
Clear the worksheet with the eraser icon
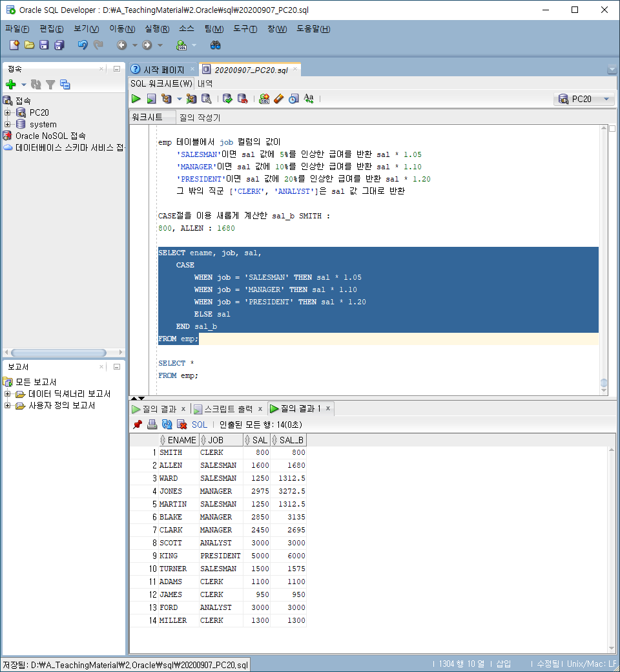[x=279, y=99]
